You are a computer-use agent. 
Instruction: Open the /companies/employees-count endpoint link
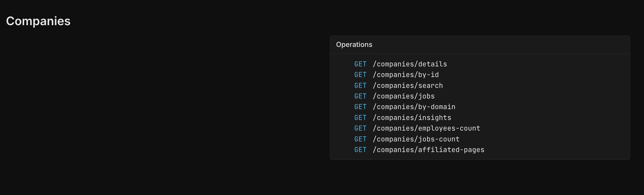426,129
